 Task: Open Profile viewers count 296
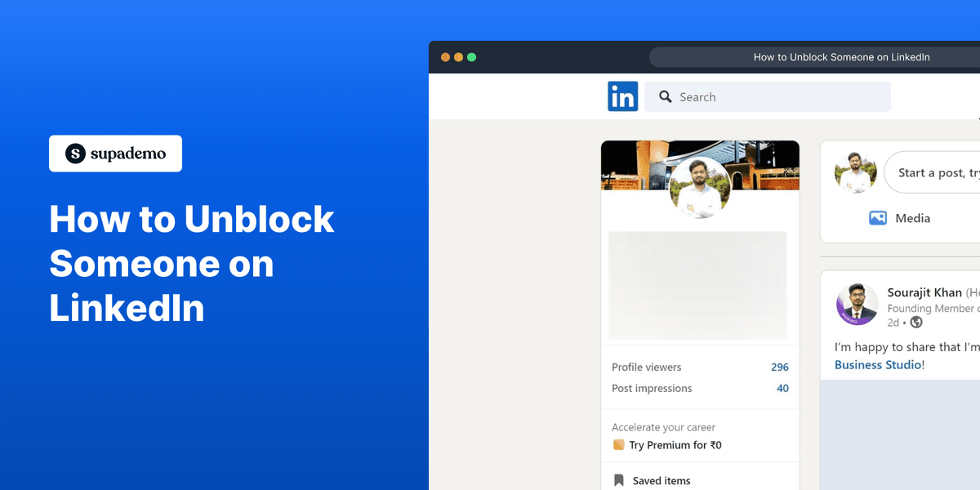click(780, 367)
